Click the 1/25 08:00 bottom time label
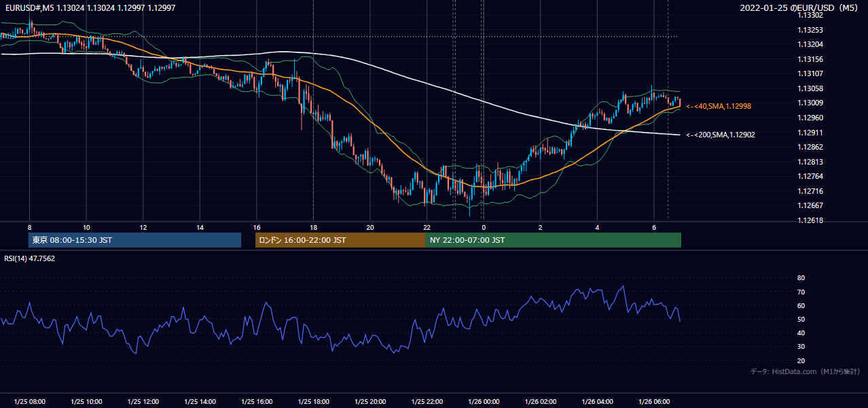Image resolution: width=868 pixels, height=408 pixels. (x=29, y=402)
